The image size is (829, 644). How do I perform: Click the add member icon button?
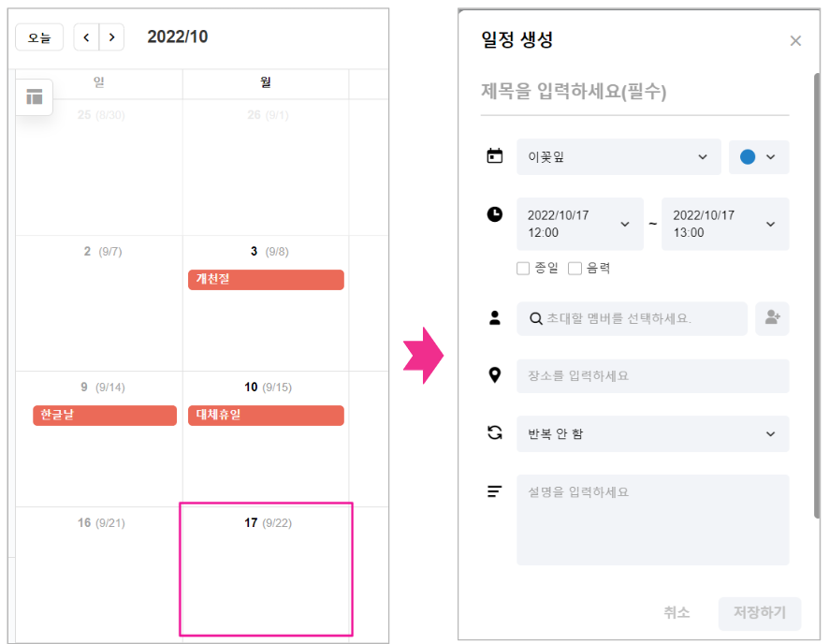772,318
